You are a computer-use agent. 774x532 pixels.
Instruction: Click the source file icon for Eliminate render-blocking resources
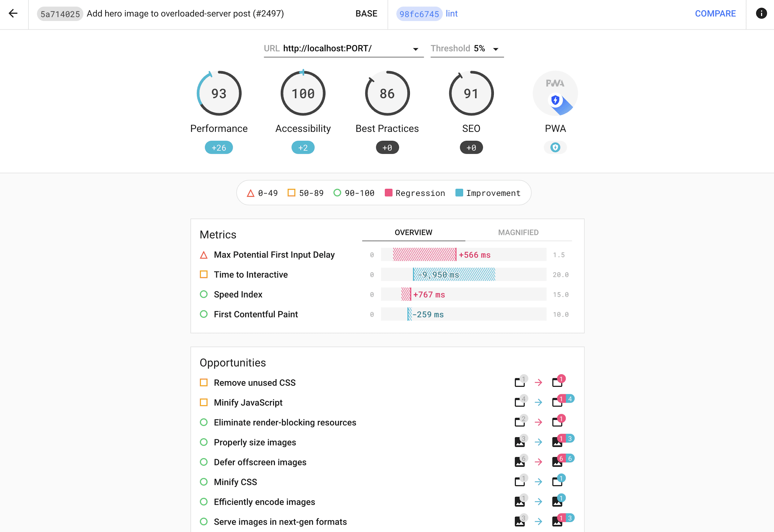point(518,422)
